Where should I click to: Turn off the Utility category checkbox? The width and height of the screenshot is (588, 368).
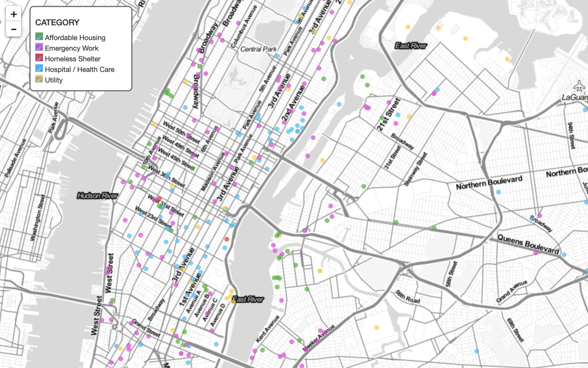pyautogui.click(x=39, y=79)
